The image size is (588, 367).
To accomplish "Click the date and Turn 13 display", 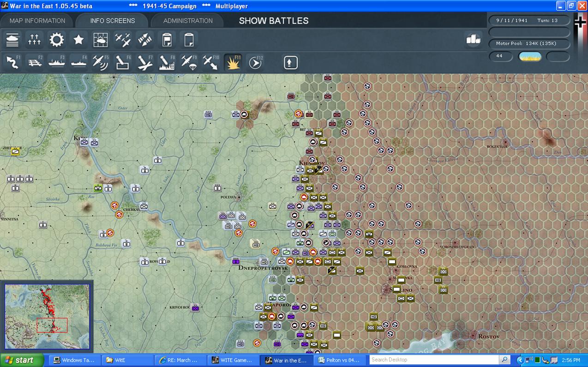I will click(529, 21).
